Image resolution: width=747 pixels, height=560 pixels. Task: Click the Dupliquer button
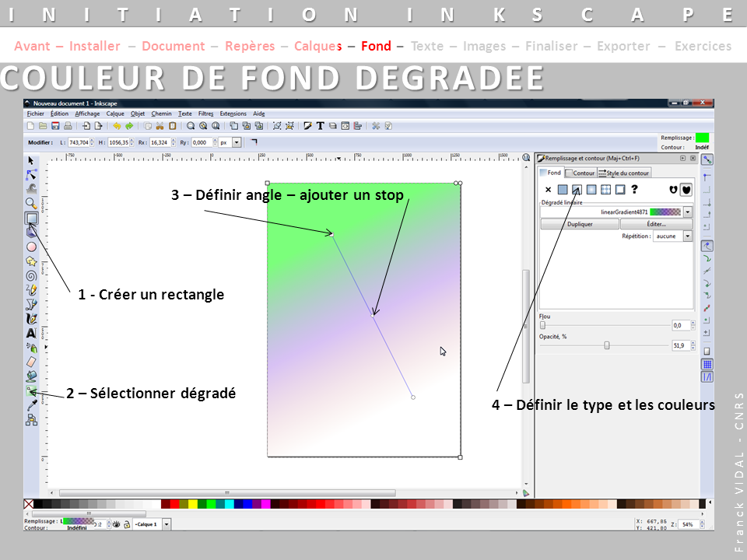(580, 224)
